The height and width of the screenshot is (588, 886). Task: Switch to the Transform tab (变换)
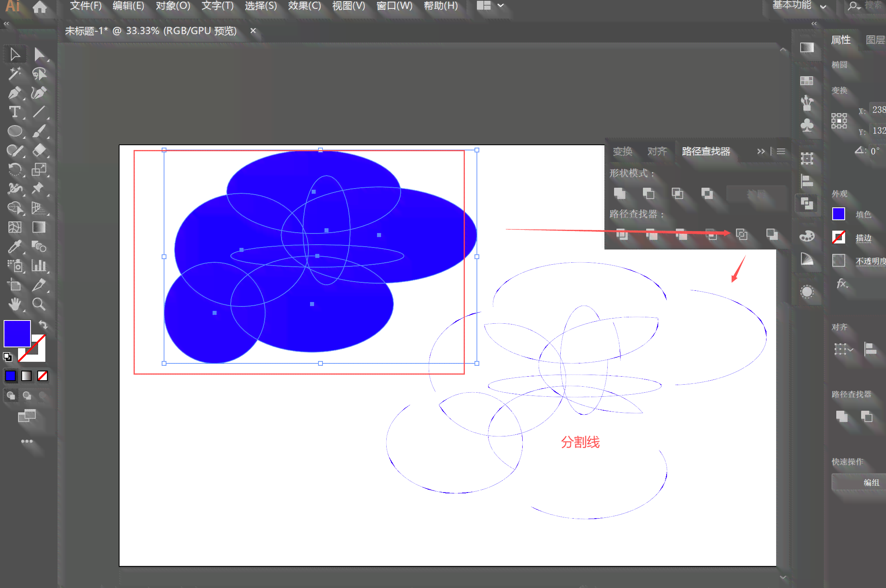point(622,151)
